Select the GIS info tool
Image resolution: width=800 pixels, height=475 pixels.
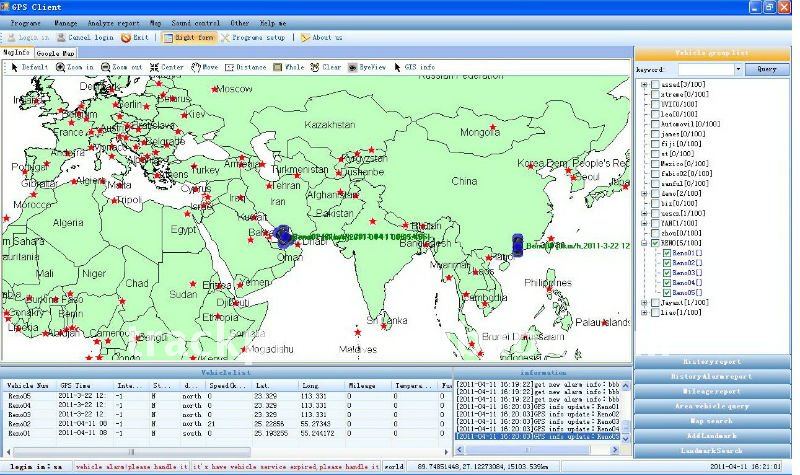coord(414,67)
